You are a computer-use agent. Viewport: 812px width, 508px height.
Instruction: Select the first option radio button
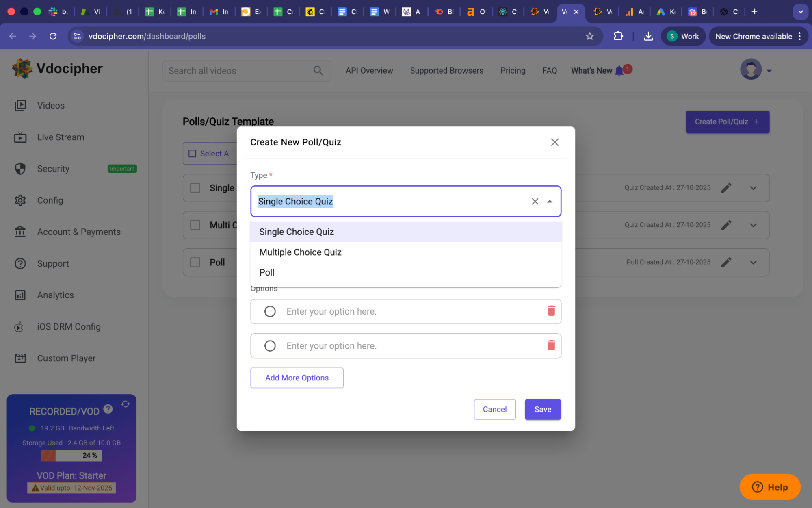tap(270, 312)
